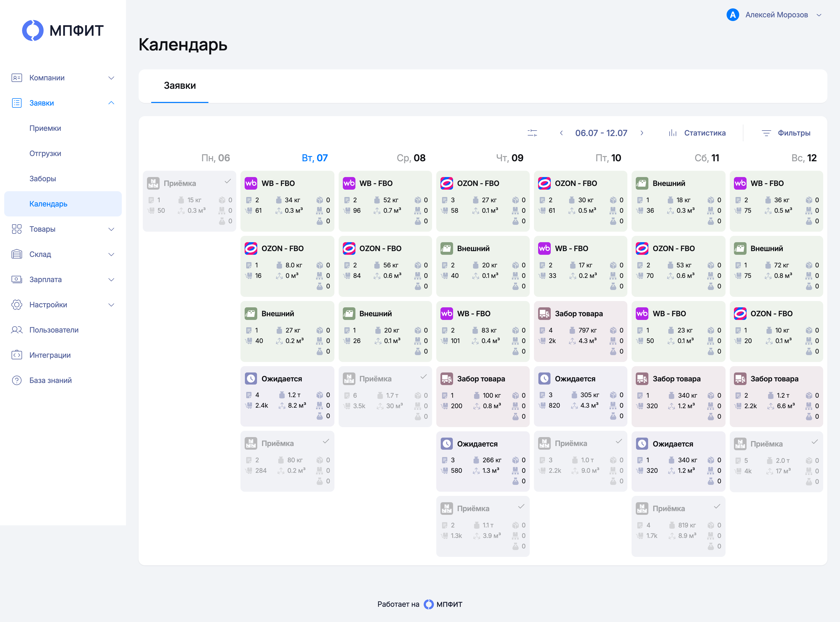840x622 pixels.
Task: Open Tuesday's Приёмка 80 кг card
Action: coord(287,461)
